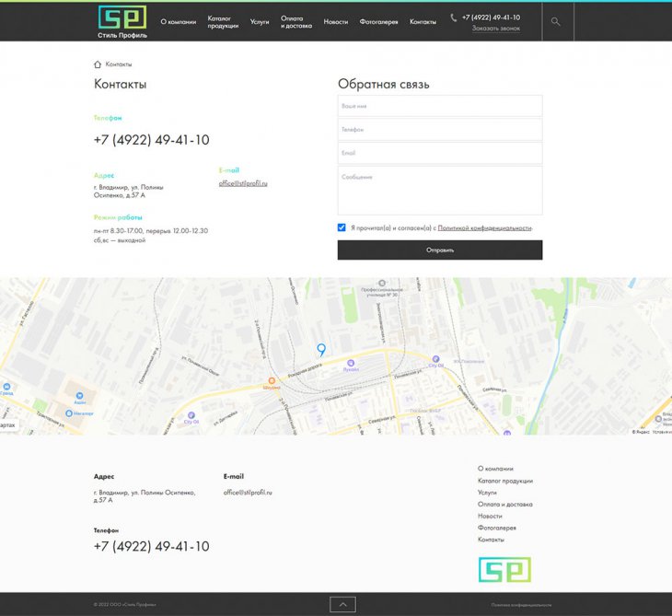
Task: Open the Каталог продукции menu item
Action: (x=223, y=21)
